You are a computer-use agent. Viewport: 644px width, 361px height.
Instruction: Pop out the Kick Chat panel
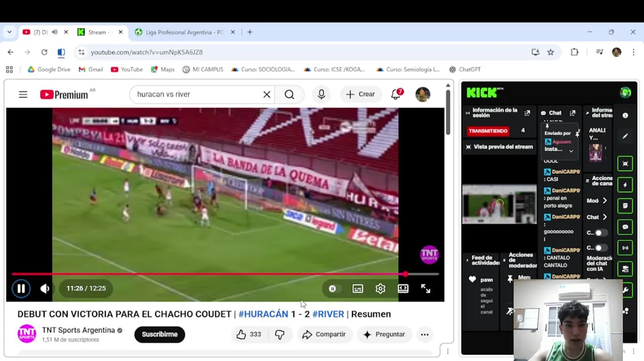(572, 113)
